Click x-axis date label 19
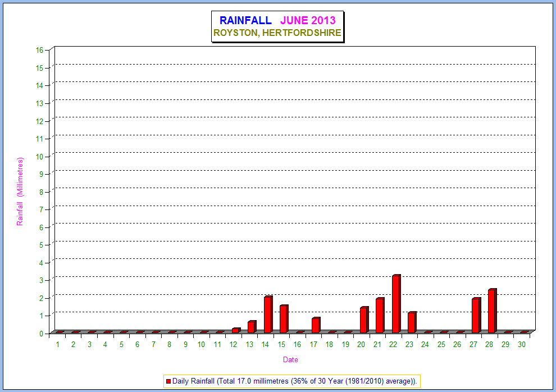The width and height of the screenshot is (556, 392). [x=345, y=344]
